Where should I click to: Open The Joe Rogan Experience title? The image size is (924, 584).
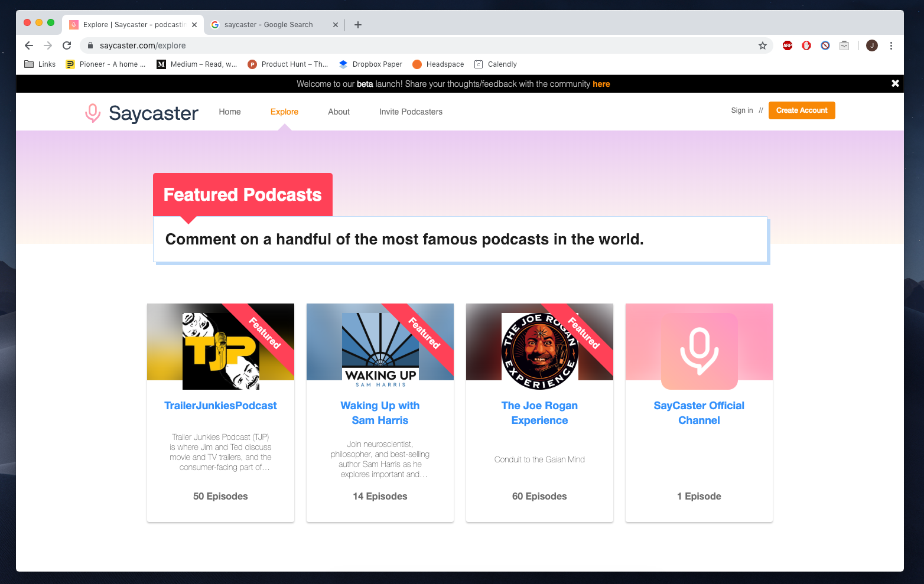(539, 413)
